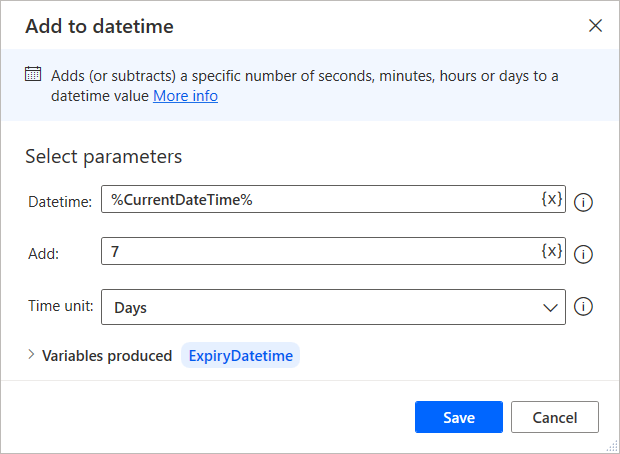Viewport: 620px width, 454px height.
Task: Show info tooltip for the Add parameter
Action: 585,254
